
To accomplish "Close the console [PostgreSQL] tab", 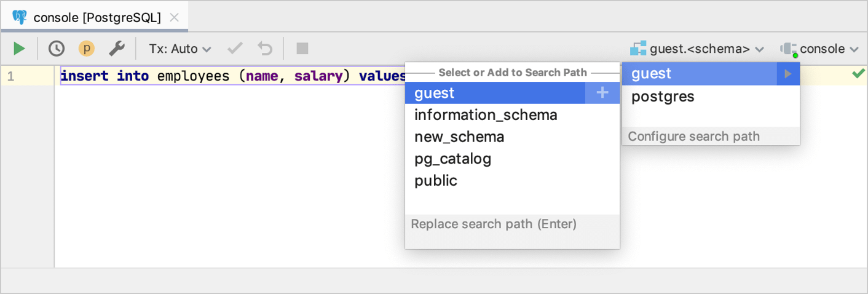I will [x=175, y=18].
